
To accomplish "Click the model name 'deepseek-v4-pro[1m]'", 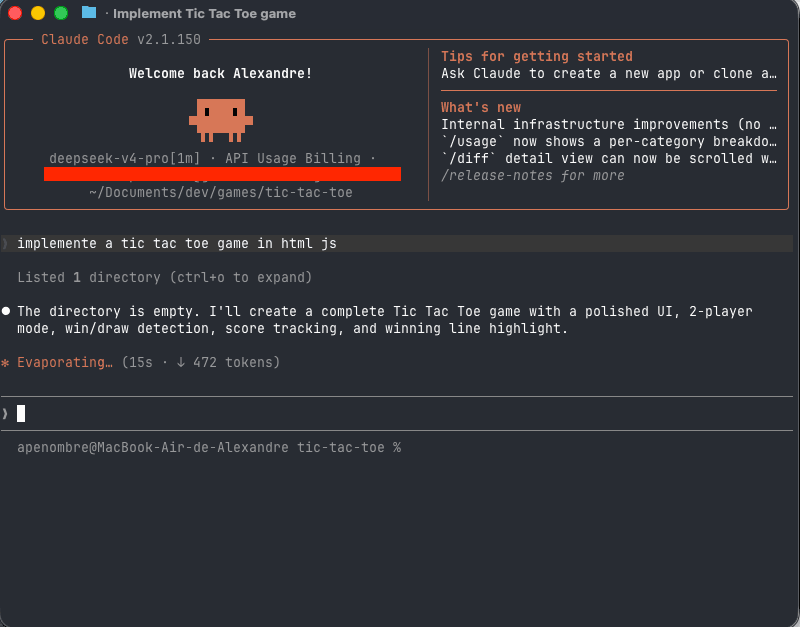I will (x=124, y=158).
